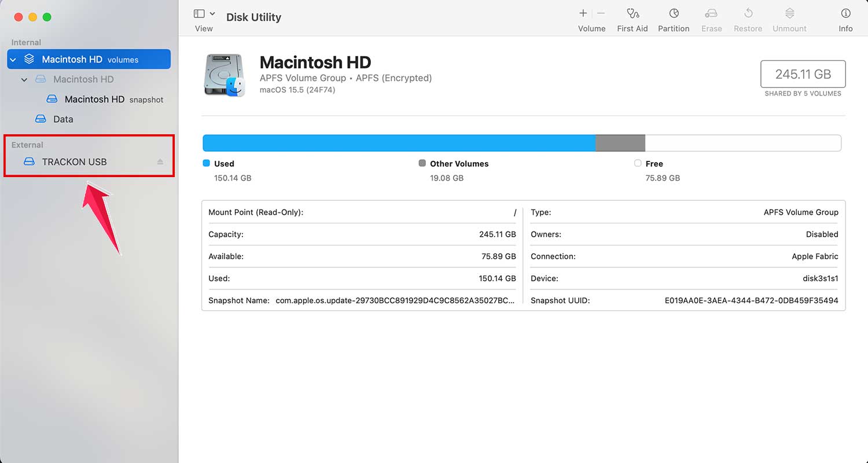The width and height of the screenshot is (868, 463).
Task: Collapse the Macintosh HD volumes group
Action: [13, 59]
